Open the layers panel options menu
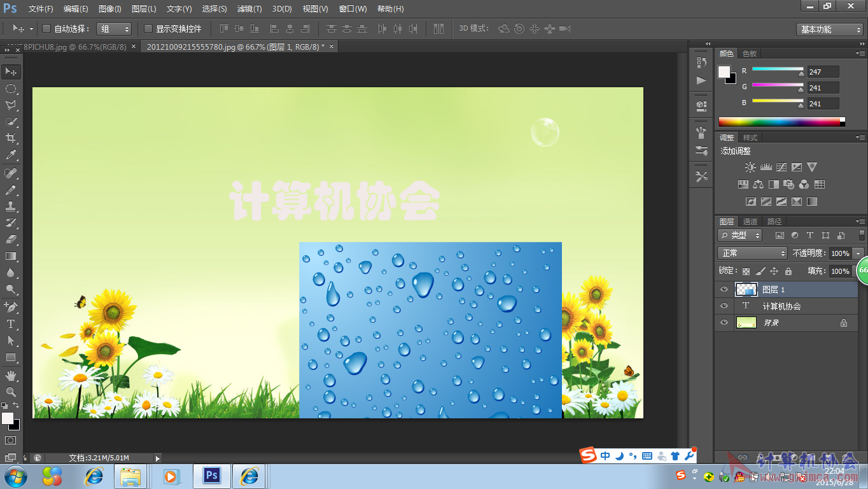This screenshot has width=868, height=489. 860,222
